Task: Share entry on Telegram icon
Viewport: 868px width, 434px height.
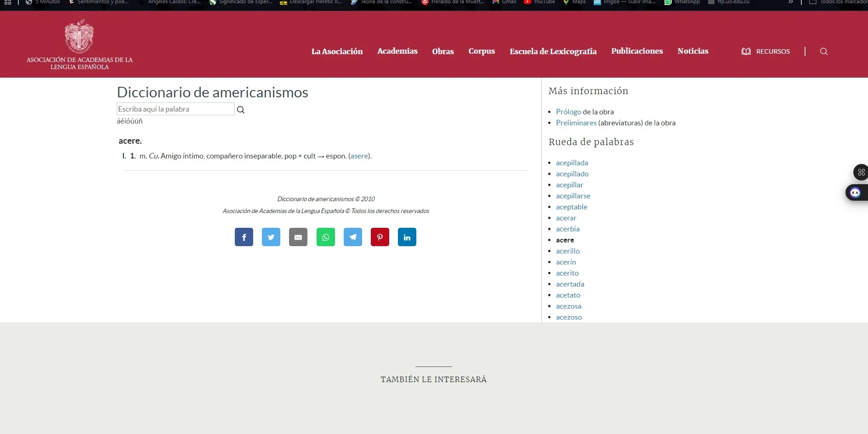Action: (353, 237)
